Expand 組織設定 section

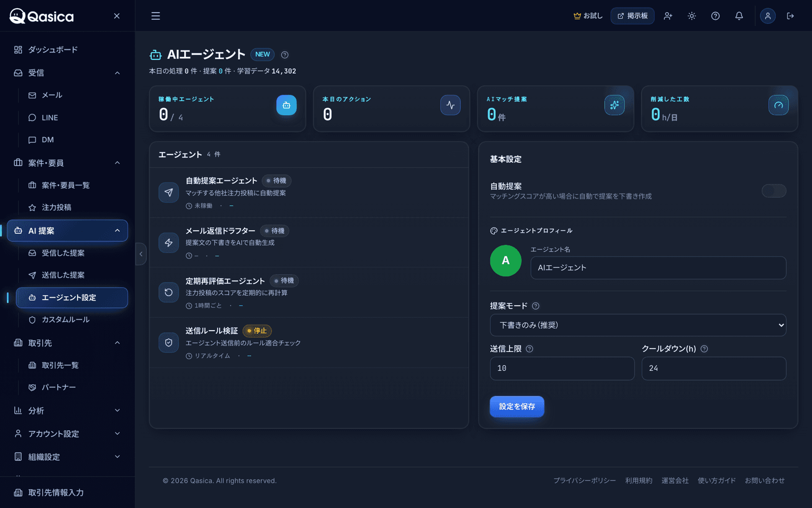click(67, 457)
